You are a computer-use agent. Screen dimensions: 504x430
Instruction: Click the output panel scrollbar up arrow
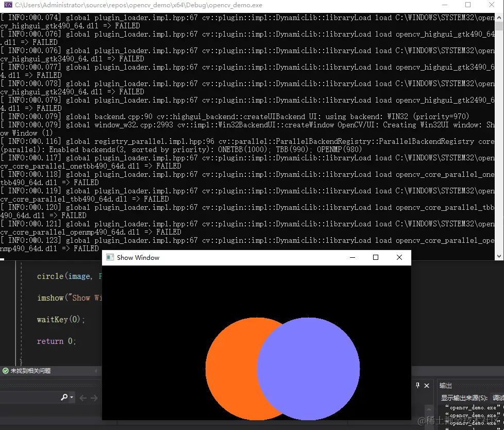click(429, 409)
